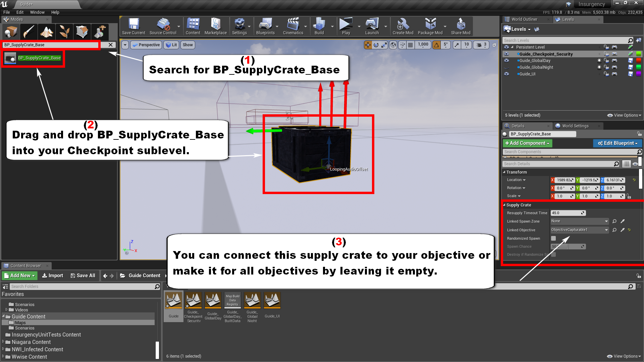Select Paint mode brush icon

pyautogui.click(x=29, y=32)
